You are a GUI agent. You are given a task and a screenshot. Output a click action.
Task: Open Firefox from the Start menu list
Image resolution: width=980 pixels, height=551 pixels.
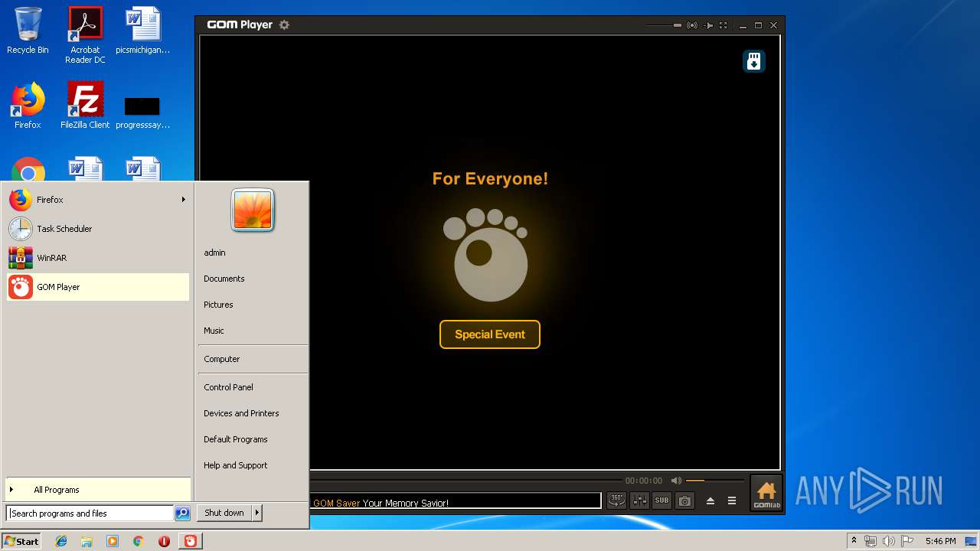coord(97,200)
